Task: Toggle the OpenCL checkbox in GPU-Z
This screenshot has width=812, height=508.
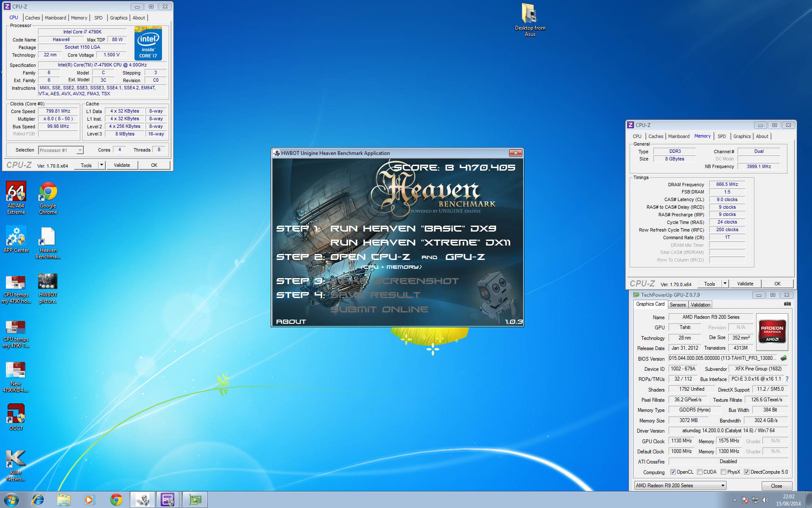Action: coord(673,472)
